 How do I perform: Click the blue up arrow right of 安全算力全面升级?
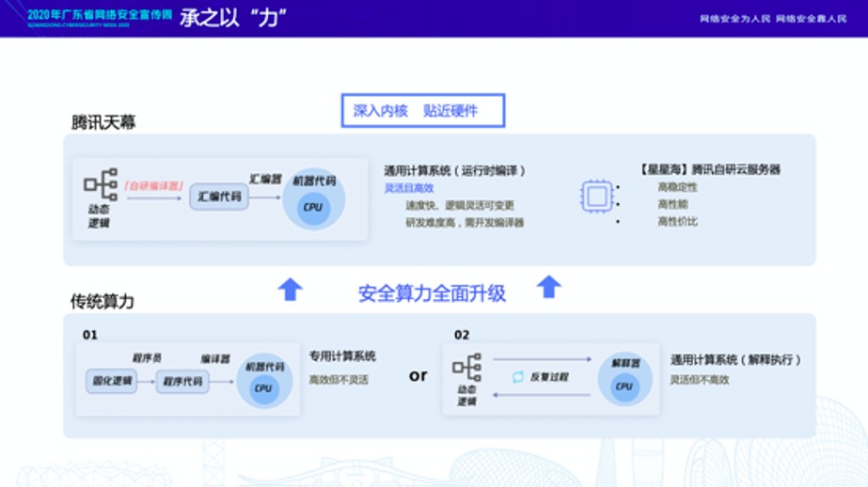[549, 287]
